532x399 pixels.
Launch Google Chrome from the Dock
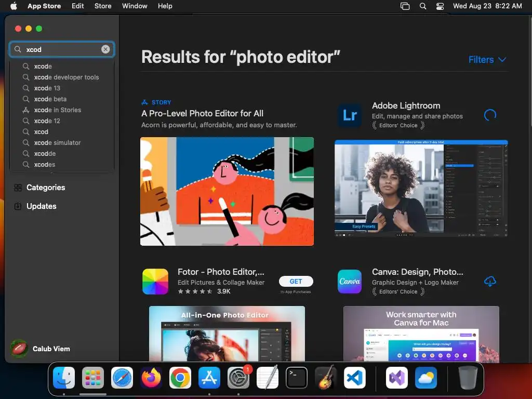tap(180, 378)
